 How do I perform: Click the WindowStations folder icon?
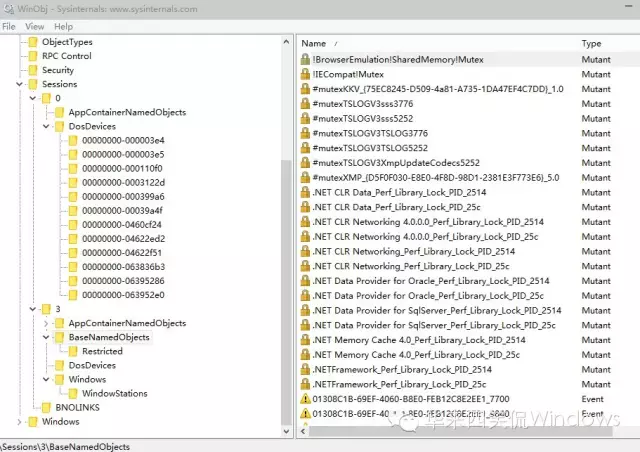pyautogui.click(x=73, y=394)
